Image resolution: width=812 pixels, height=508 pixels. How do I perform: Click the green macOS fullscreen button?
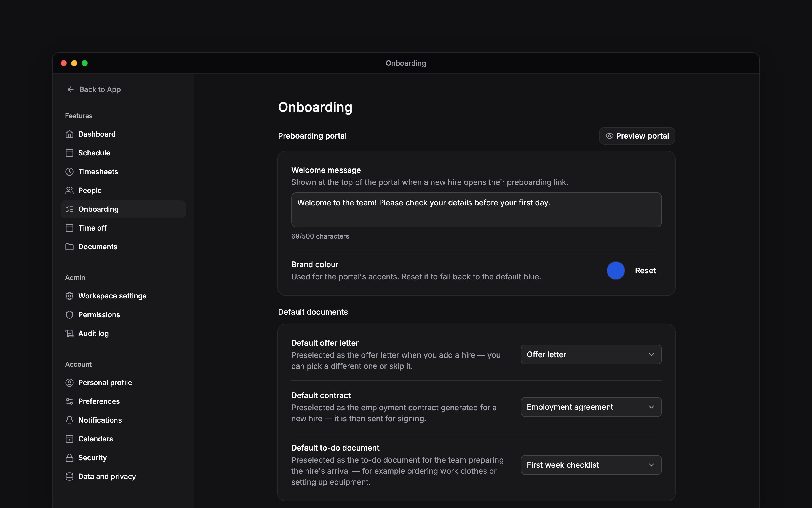pyautogui.click(x=85, y=63)
